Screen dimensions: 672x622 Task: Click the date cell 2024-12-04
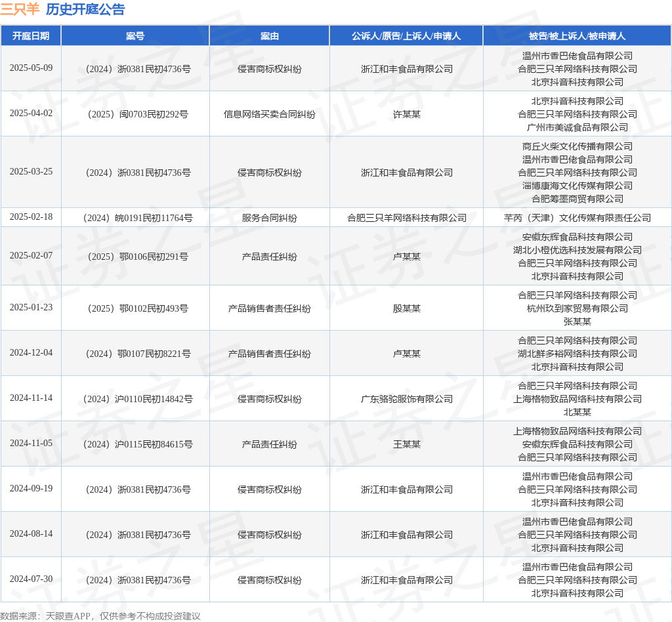(31, 353)
